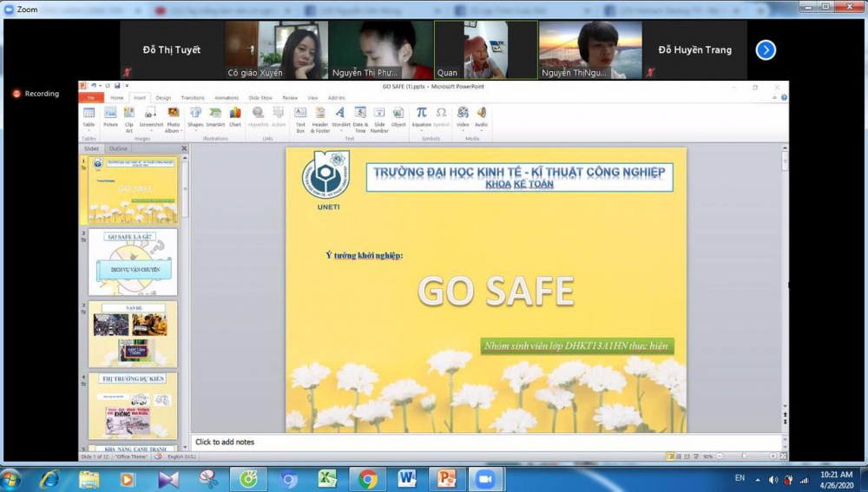Customize Quick Access Toolbar dropdown arrow

[x=127, y=86]
